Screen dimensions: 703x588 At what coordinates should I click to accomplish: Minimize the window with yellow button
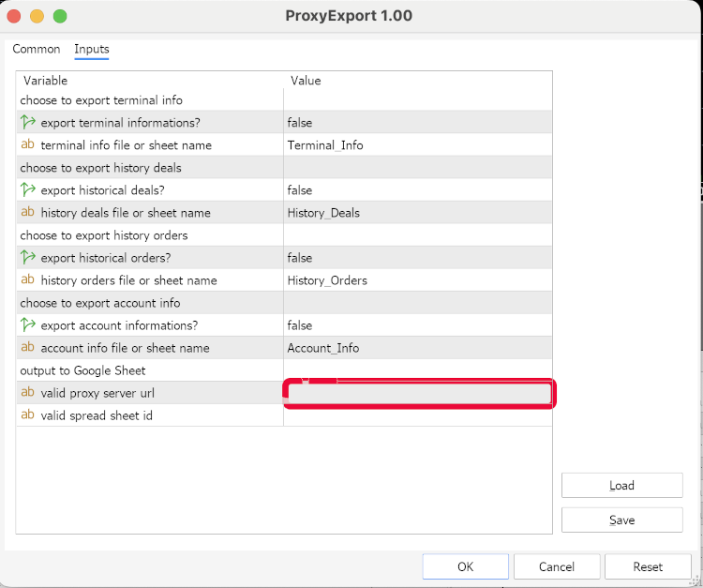(x=37, y=16)
